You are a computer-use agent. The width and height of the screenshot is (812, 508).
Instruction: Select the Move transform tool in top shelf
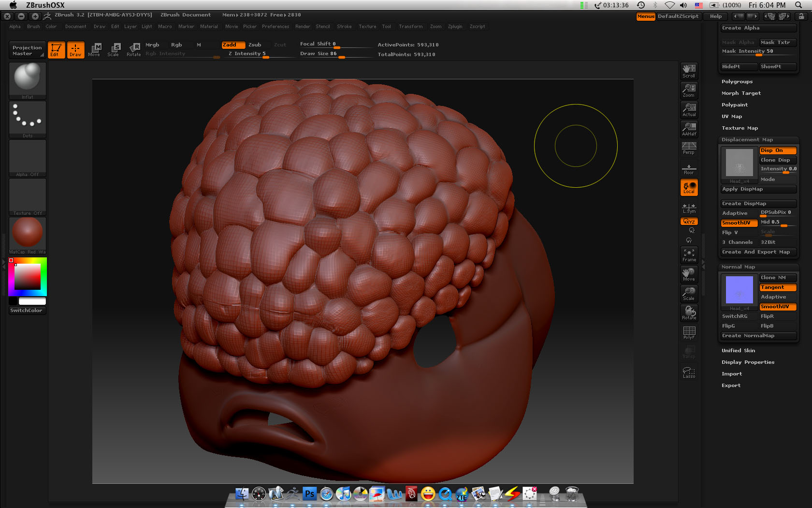[94, 49]
